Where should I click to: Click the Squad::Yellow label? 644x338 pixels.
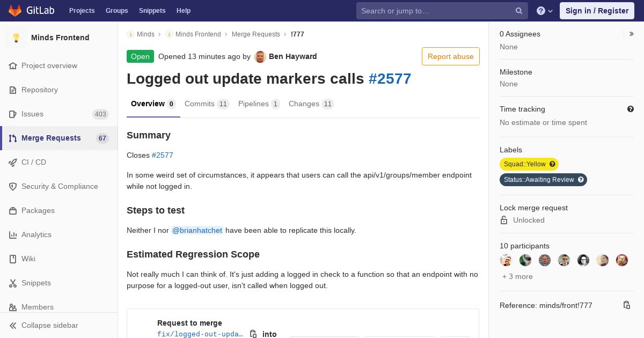click(x=524, y=164)
